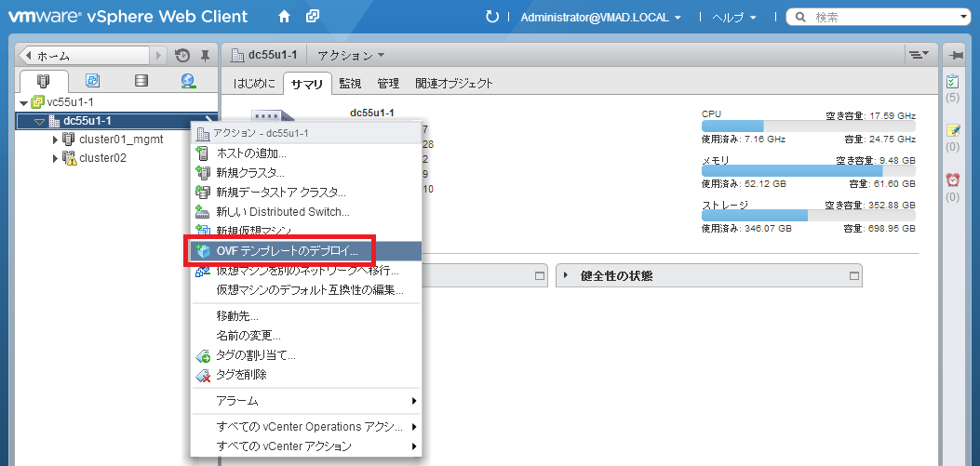The width and height of the screenshot is (980, 466).
Task: Pin the navigator panel
Action: [x=205, y=56]
